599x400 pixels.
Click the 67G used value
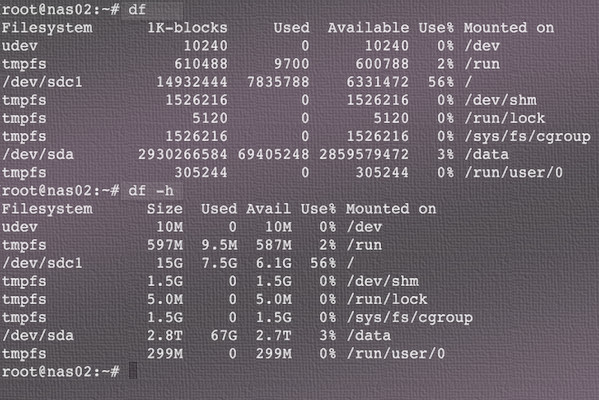[x=224, y=335]
